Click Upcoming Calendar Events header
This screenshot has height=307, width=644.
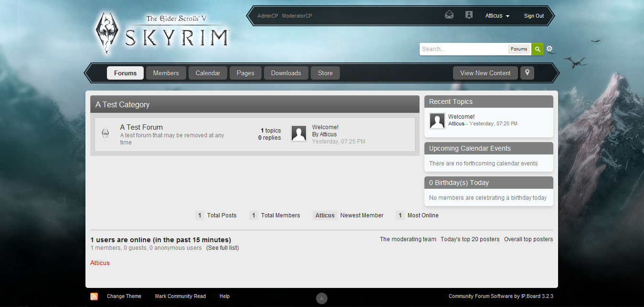[489, 148]
